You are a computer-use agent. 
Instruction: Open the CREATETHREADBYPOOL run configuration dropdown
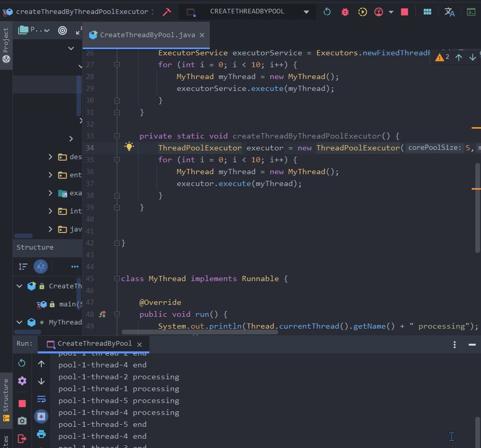(x=248, y=12)
